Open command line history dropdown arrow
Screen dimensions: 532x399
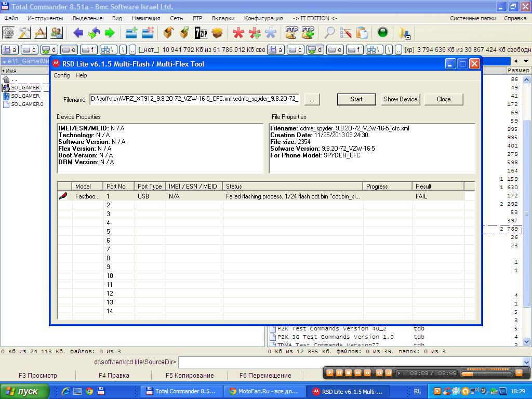pos(526,362)
